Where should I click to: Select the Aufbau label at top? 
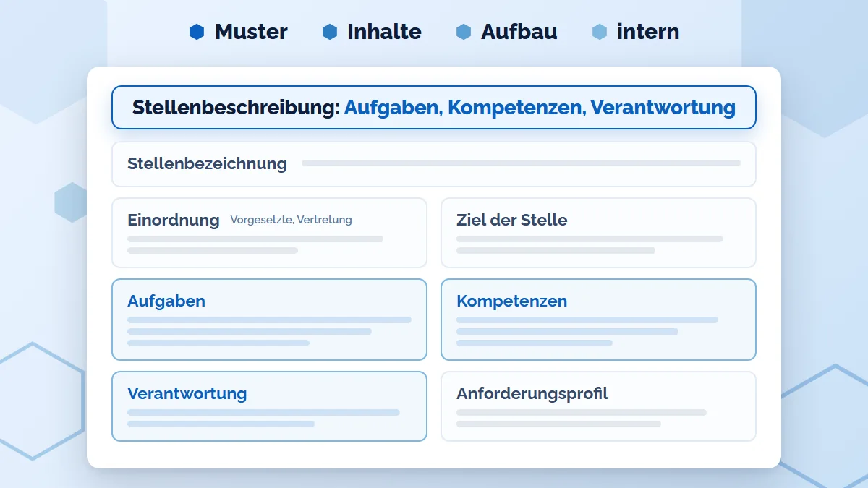519,32
